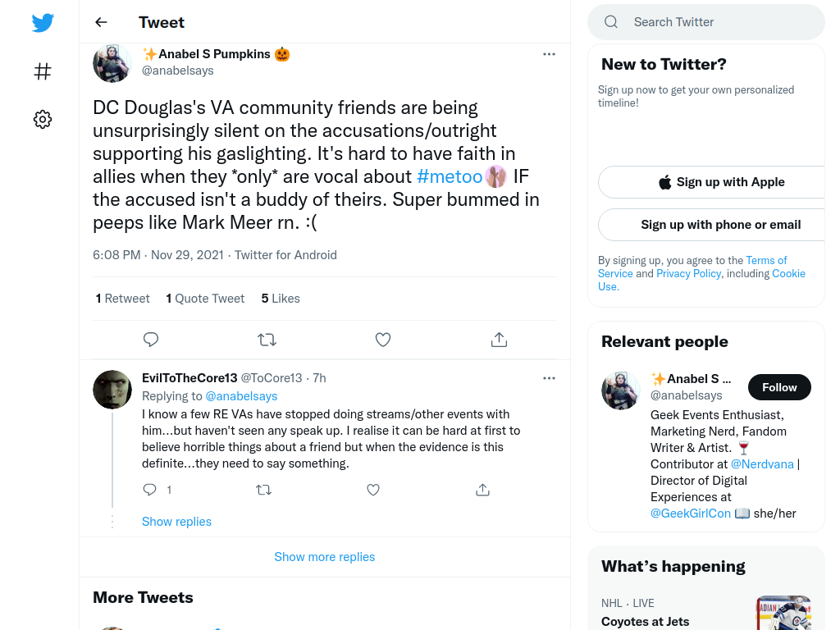The height and width of the screenshot is (630, 840).
Task: Retweet the main tweet
Action: coord(267,340)
